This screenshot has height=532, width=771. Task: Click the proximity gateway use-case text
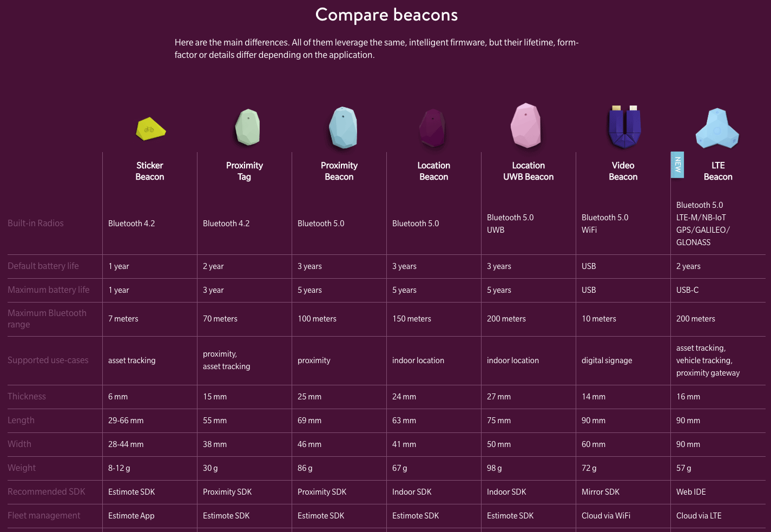pyautogui.click(x=708, y=373)
